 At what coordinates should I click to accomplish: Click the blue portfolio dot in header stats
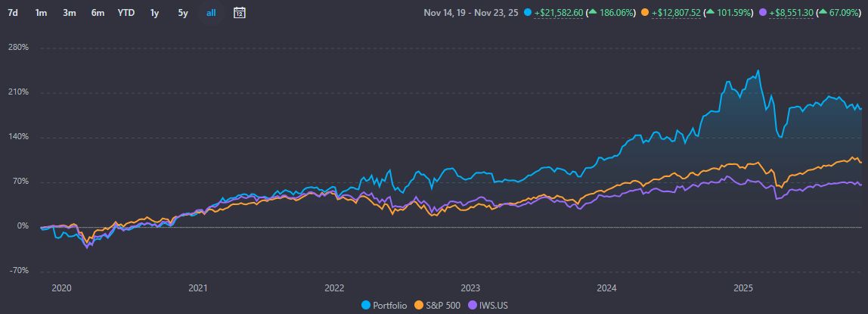527,13
